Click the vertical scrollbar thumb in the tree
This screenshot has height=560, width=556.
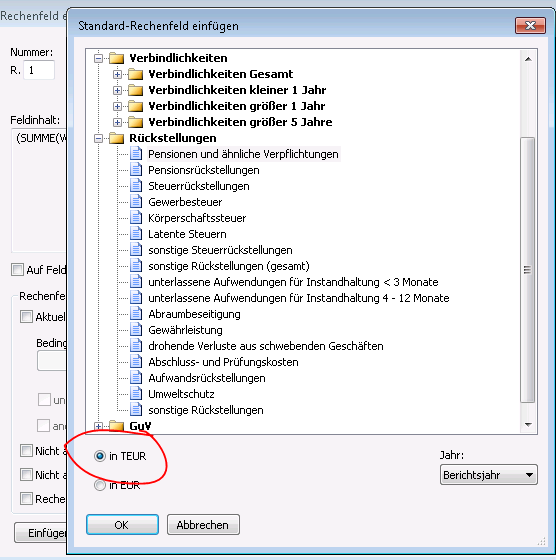pyautogui.click(x=527, y=270)
